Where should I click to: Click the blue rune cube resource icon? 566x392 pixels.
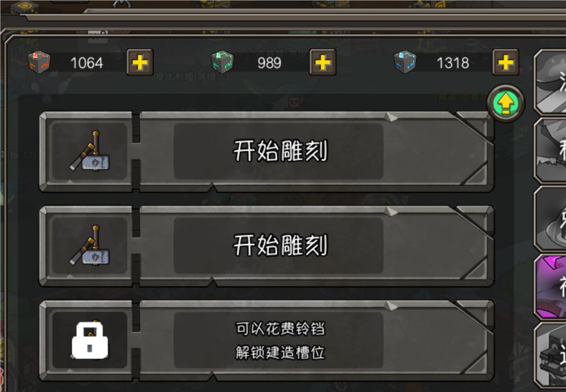click(405, 62)
